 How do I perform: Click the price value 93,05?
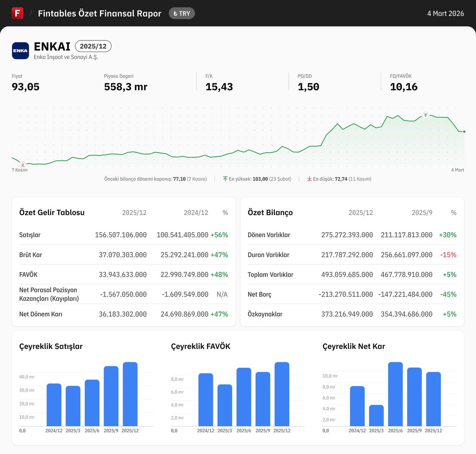pyautogui.click(x=26, y=87)
